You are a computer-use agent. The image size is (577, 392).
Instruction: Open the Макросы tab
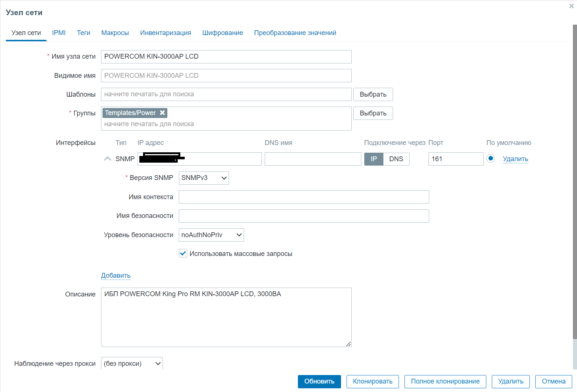tap(115, 33)
